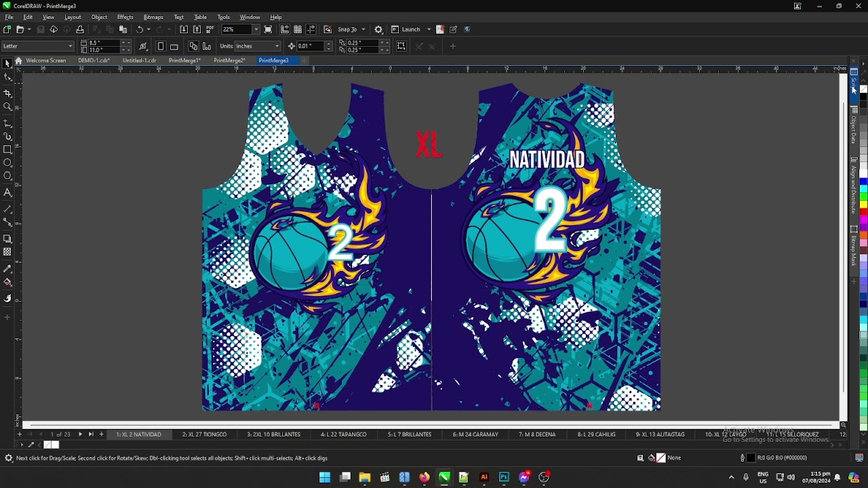The image size is (868, 488).
Task: Click the Import icon
Action: [x=184, y=29]
